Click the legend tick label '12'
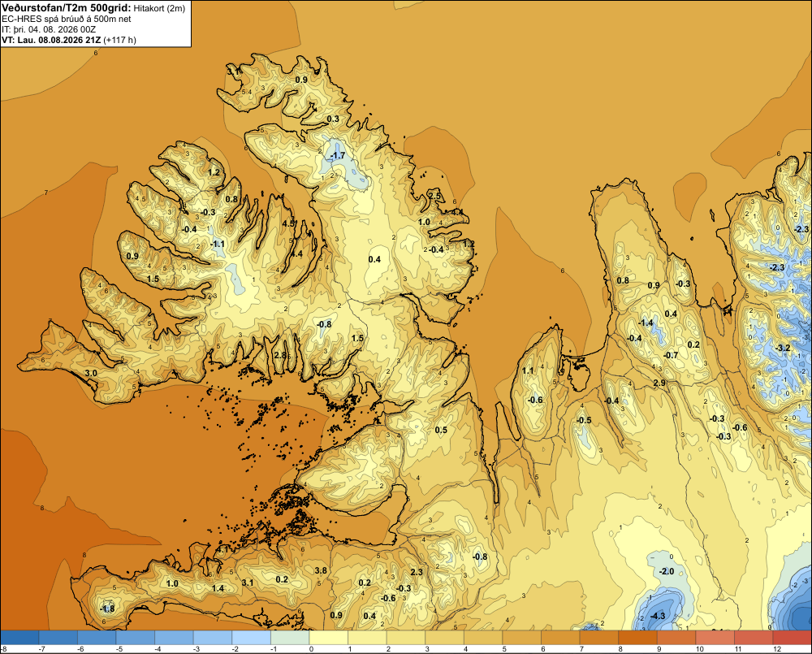This screenshot has height=654, width=812. 777,649
